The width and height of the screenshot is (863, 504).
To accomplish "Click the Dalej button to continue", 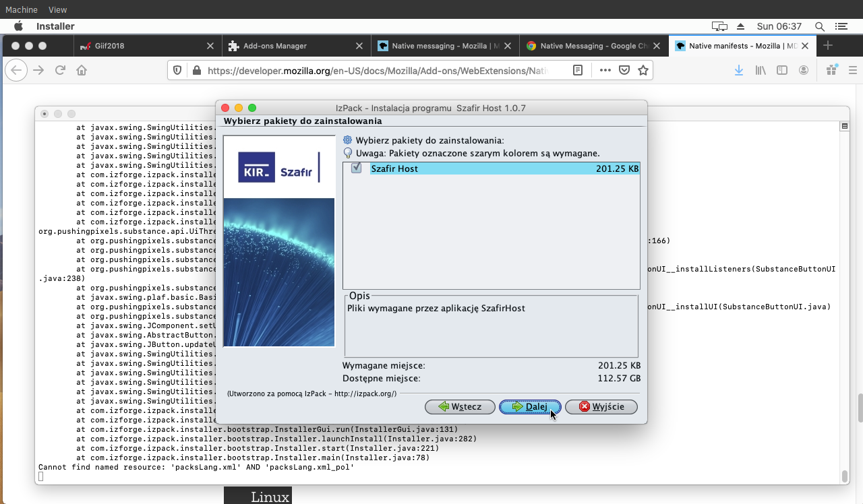I will [530, 407].
